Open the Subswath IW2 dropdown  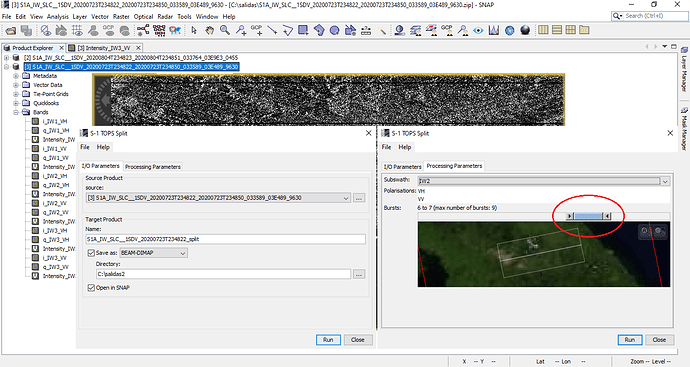(x=665, y=181)
